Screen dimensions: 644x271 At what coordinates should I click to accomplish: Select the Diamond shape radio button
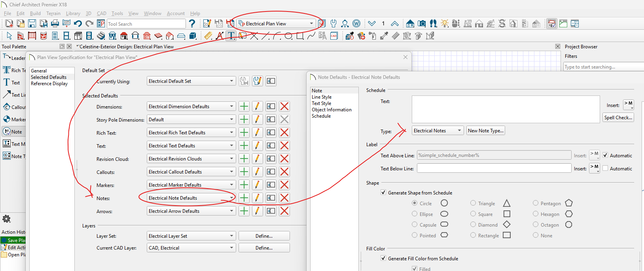(x=473, y=225)
